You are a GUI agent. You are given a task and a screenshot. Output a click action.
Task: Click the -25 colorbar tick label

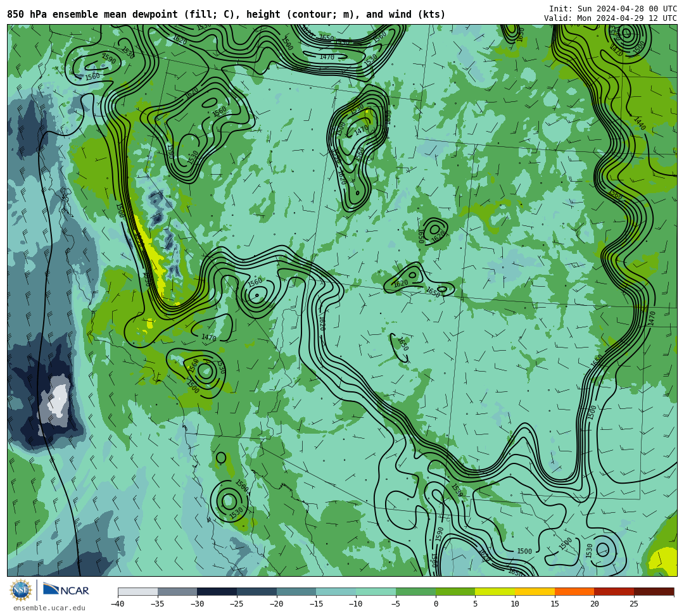(237, 604)
